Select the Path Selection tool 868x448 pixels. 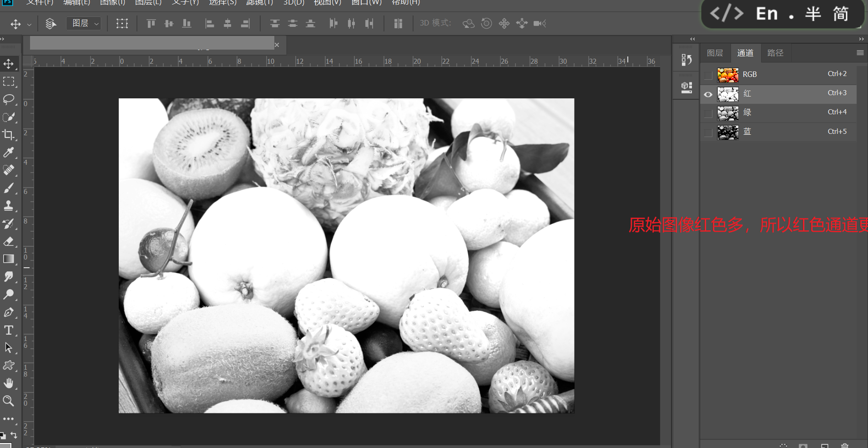point(9,347)
